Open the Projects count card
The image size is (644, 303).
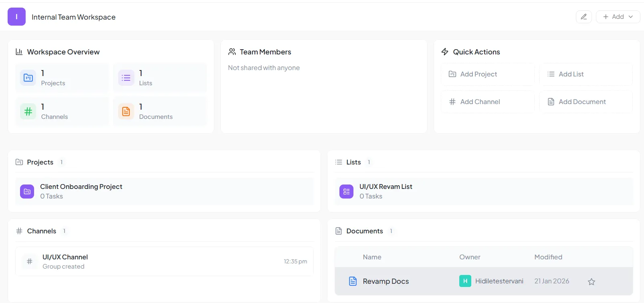click(62, 78)
